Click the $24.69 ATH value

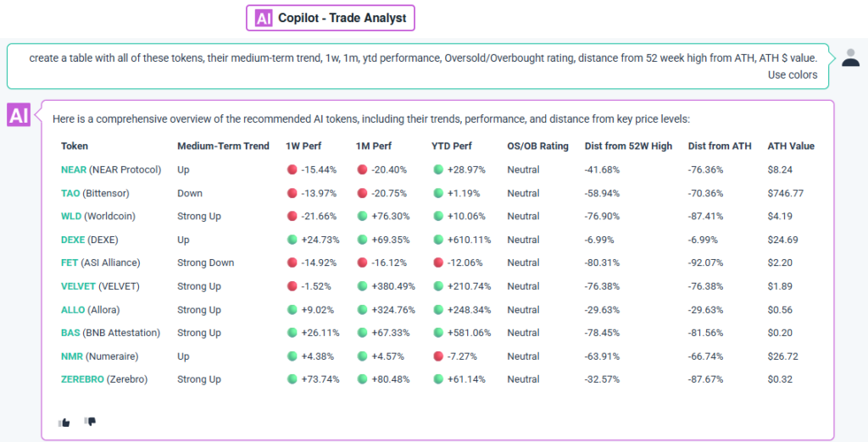coord(782,240)
